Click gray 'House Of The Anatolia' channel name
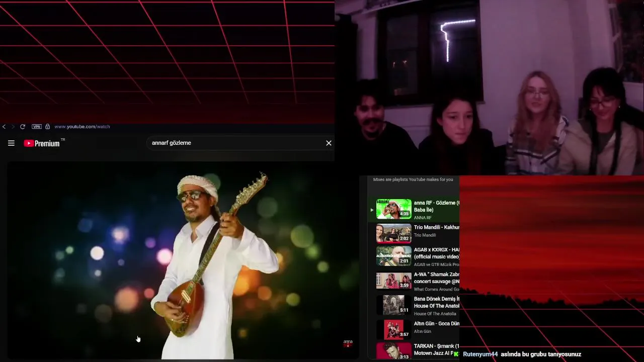 point(435,314)
